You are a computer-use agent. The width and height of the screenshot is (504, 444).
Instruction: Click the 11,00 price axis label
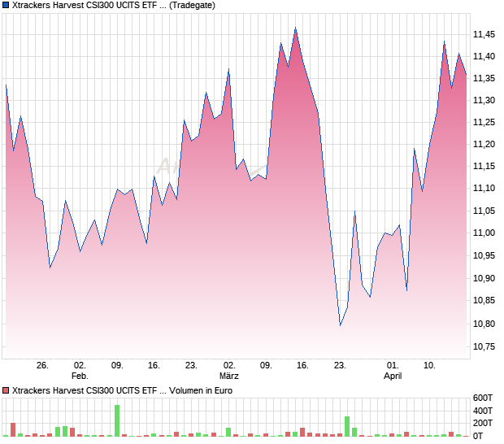click(484, 233)
